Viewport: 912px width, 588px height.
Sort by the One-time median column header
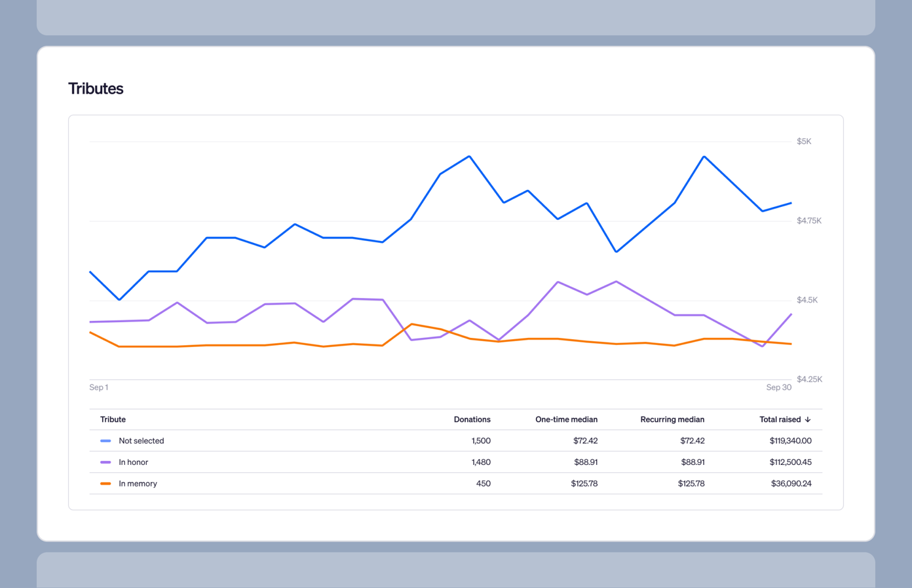566,420
